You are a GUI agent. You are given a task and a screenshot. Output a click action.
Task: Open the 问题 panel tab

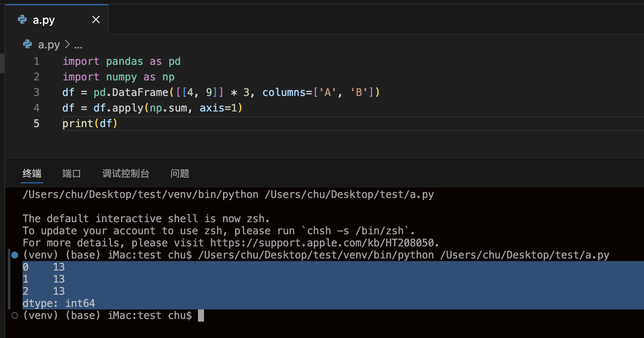click(180, 174)
